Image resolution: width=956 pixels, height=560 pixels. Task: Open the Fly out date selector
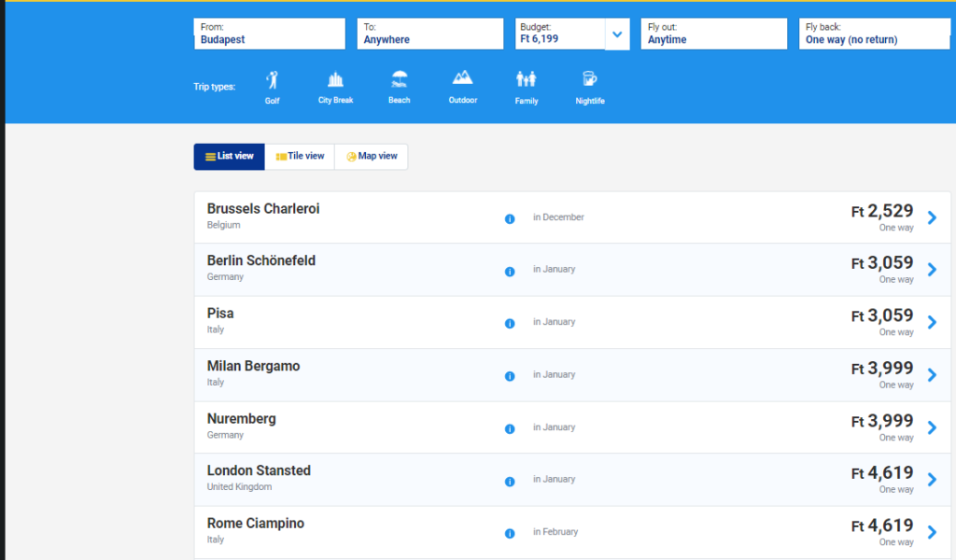(713, 35)
